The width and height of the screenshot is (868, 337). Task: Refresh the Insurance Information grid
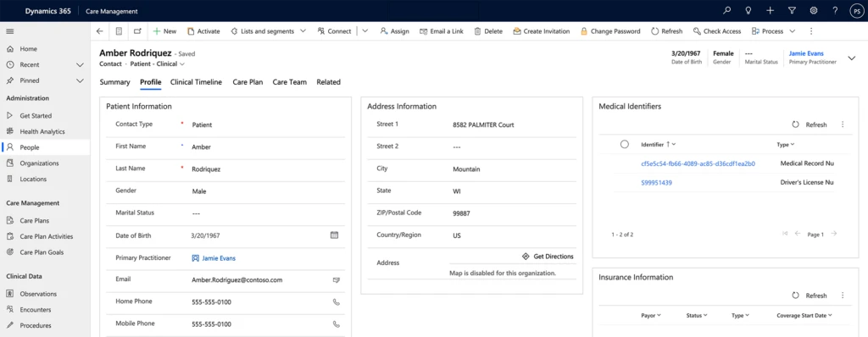click(810, 296)
